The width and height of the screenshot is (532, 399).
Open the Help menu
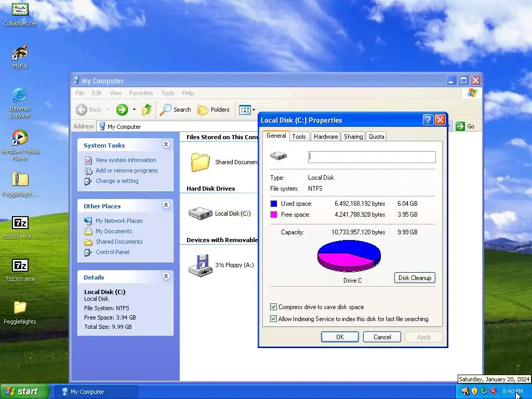click(x=188, y=93)
